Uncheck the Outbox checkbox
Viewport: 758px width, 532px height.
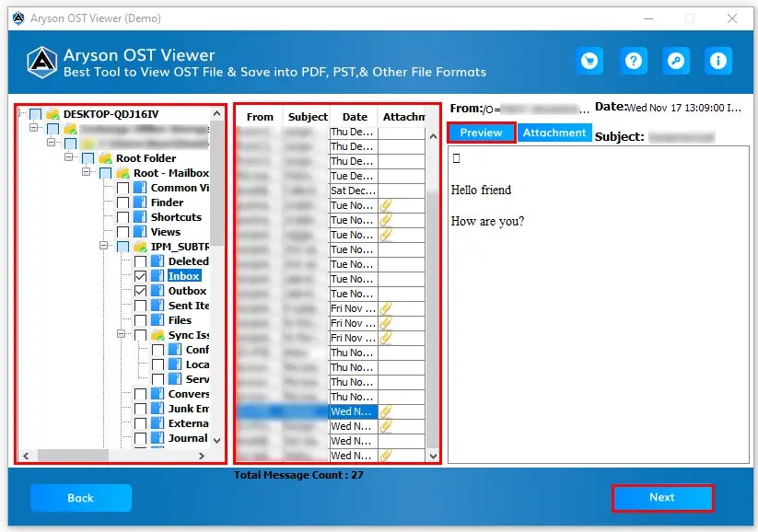pyautogui.click(x=140, y=291)
